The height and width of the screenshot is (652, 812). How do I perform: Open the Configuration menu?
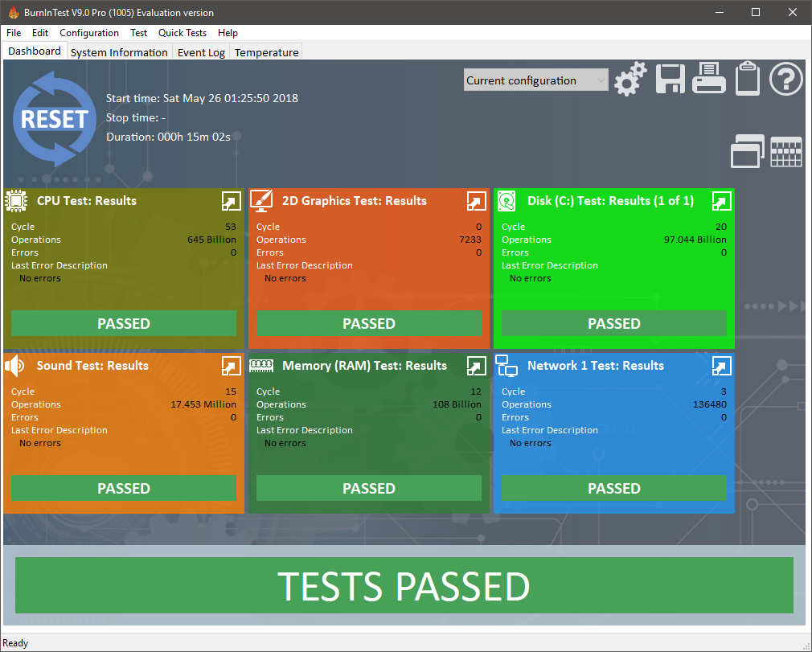click(x=89, y=33)
